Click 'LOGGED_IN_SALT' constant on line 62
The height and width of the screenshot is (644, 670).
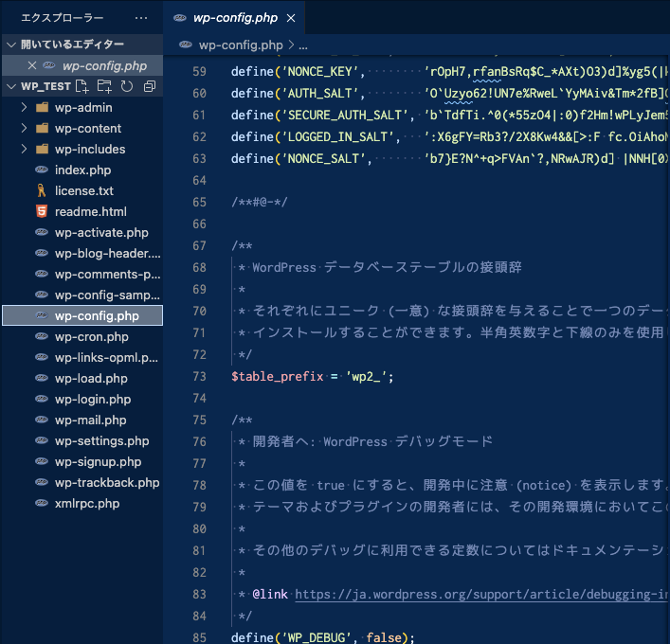pyautogui.click(x=337, y=137)
